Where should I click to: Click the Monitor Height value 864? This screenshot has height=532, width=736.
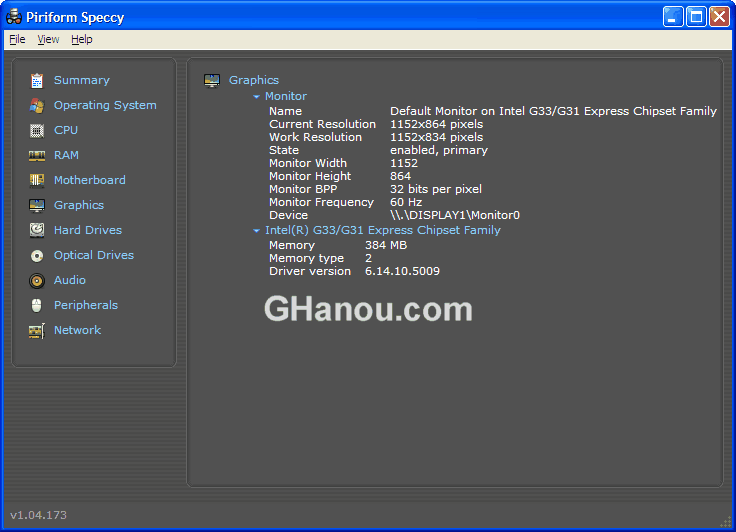[400, 176]
